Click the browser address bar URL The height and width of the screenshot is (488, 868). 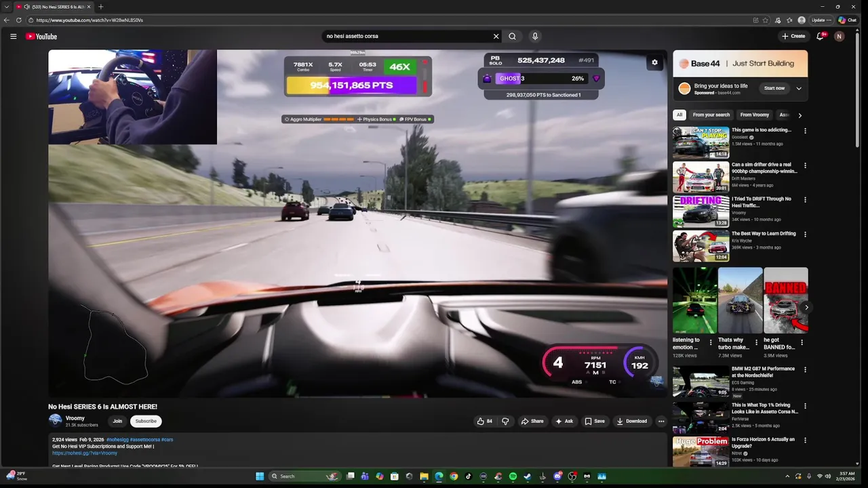pyautogui.click(x=90, y=20)
